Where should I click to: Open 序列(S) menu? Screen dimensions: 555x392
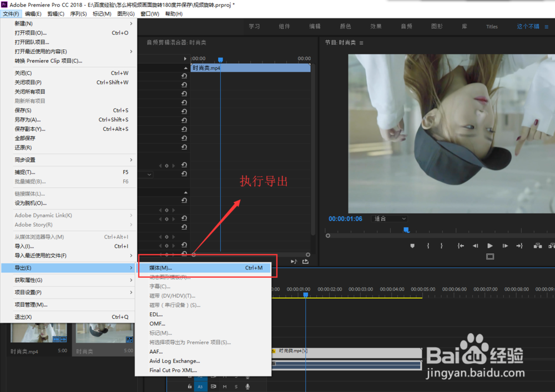[79, 14]
